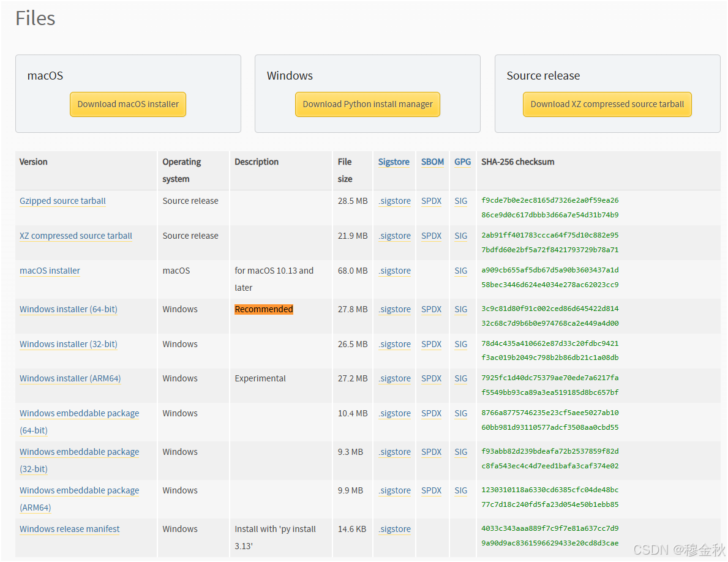This screenshot has height=562, width=728.
Task: Open SPDX for Windows installer (64-bit)
Action: pos(431,309)
